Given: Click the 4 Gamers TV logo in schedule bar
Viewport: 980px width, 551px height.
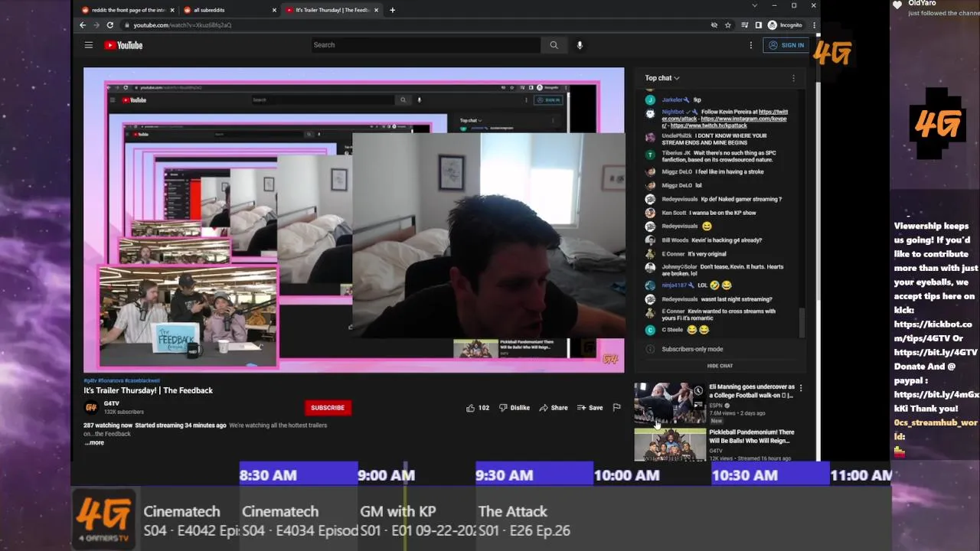Looking at the screenshot, I should coord(104,520).
